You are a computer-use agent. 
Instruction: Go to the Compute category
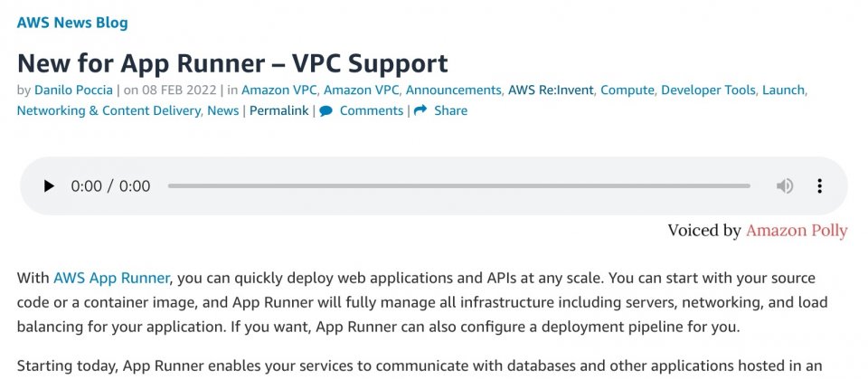[x=627, y=90]
